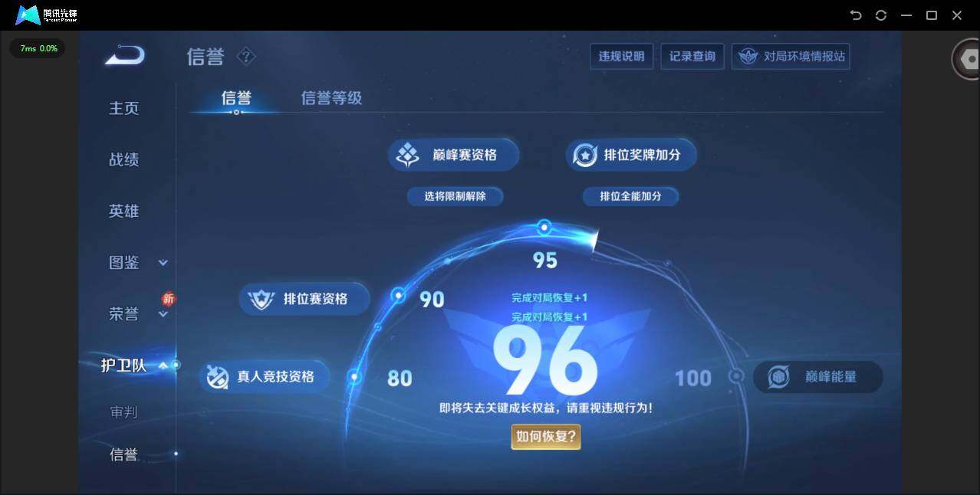Screen dimensions: 980x495
Task: Expand the 荣誉 sidebar section
Action: (x=163, y=314)
